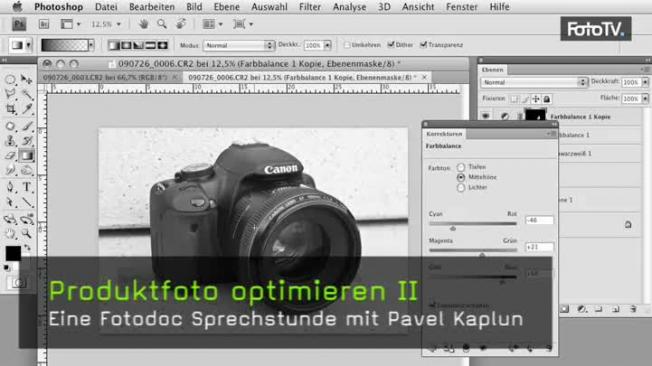Open the Deckkr. opacity dropdown arrow
The height and width of the screenshot is (366, 652).
tap(327, 45)
